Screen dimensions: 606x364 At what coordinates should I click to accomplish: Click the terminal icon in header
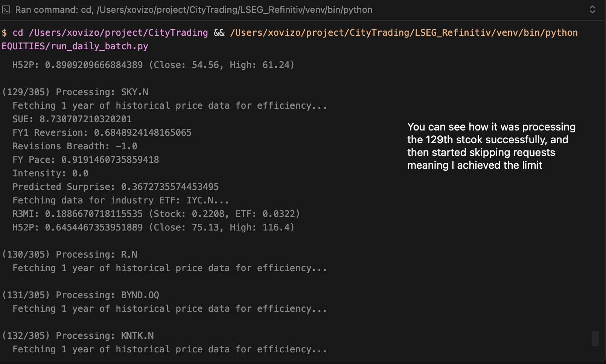(x=6, y=9)
